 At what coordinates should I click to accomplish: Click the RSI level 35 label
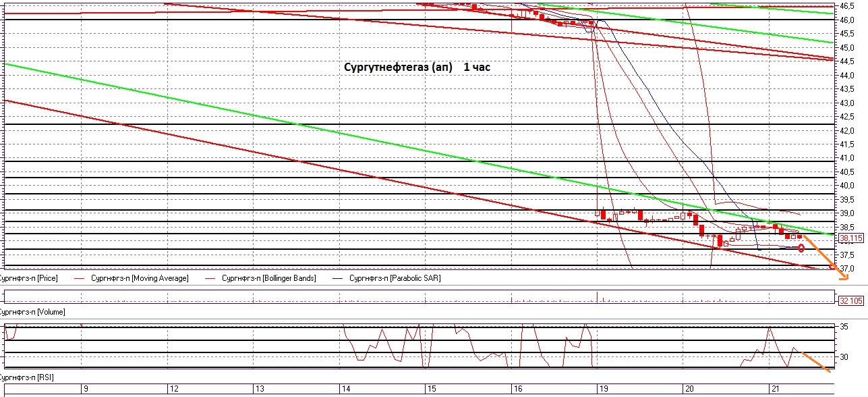[x=844, y=327]
